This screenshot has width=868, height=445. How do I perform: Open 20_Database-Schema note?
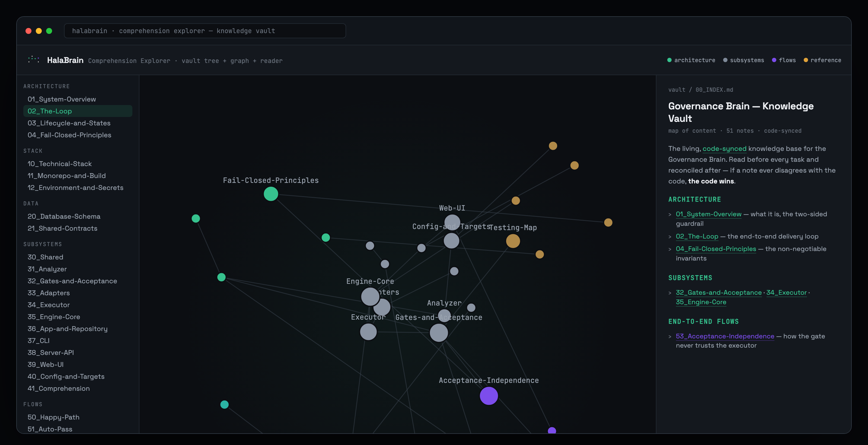78,216
